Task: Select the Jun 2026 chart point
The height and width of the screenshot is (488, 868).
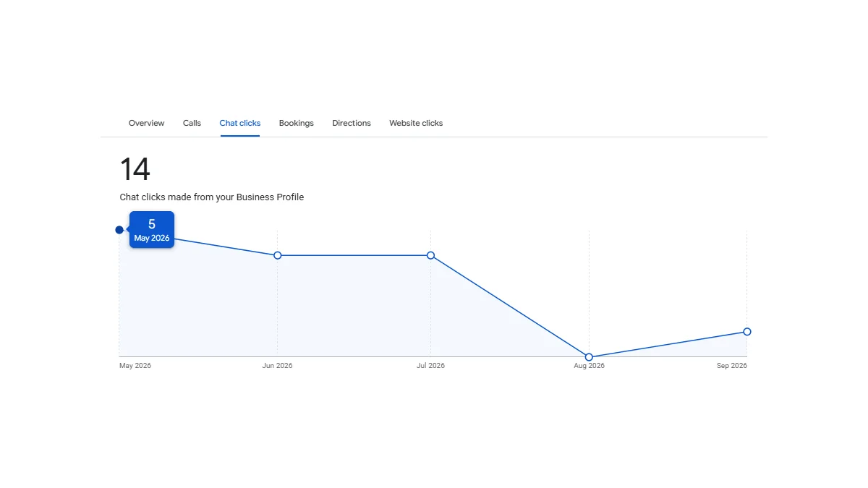Action: 278,255
